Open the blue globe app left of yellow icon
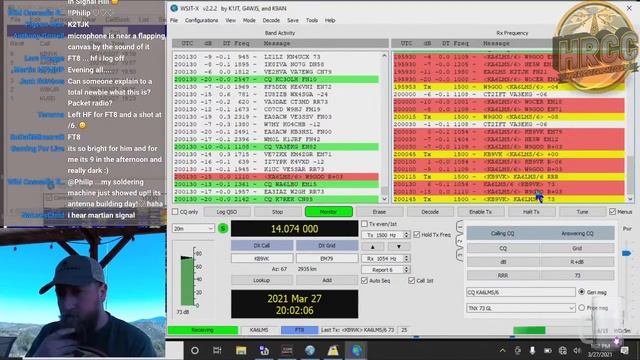Viewport: 640px width, 360px height. (x=310, y=350)
